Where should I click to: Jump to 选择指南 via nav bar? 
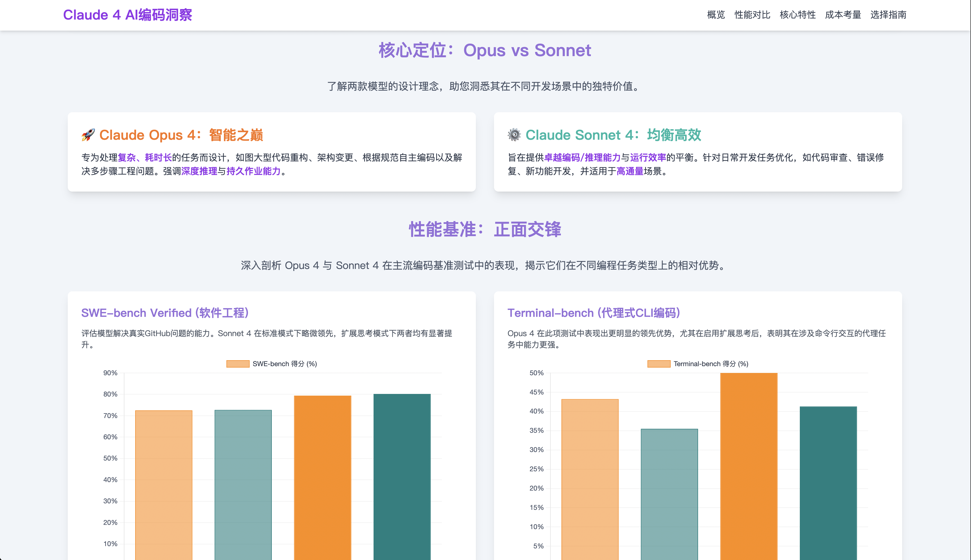coord(888,15)
